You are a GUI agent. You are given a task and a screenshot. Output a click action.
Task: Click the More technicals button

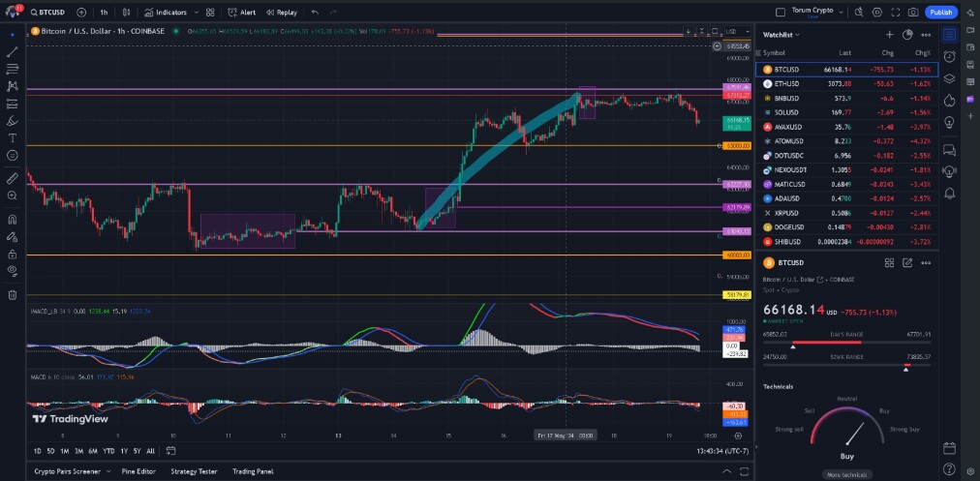(846, 475)
